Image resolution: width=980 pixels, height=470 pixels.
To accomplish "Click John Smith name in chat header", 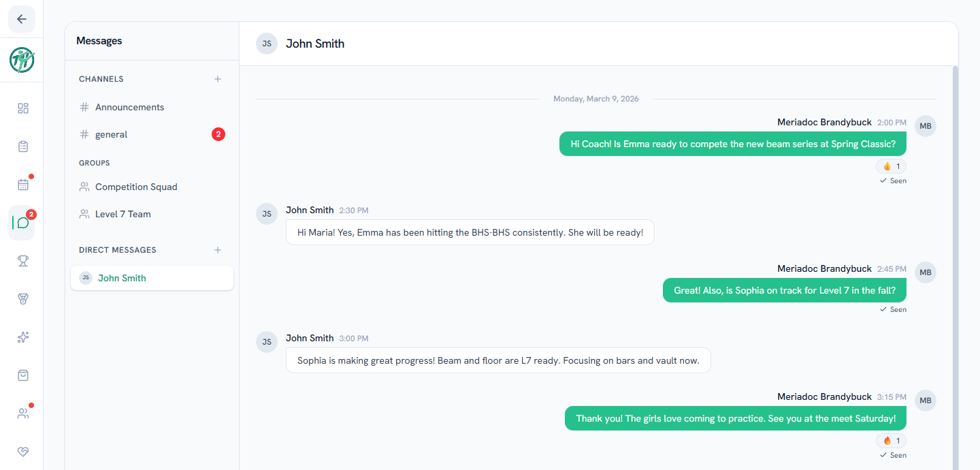I will tap(315, 44).
